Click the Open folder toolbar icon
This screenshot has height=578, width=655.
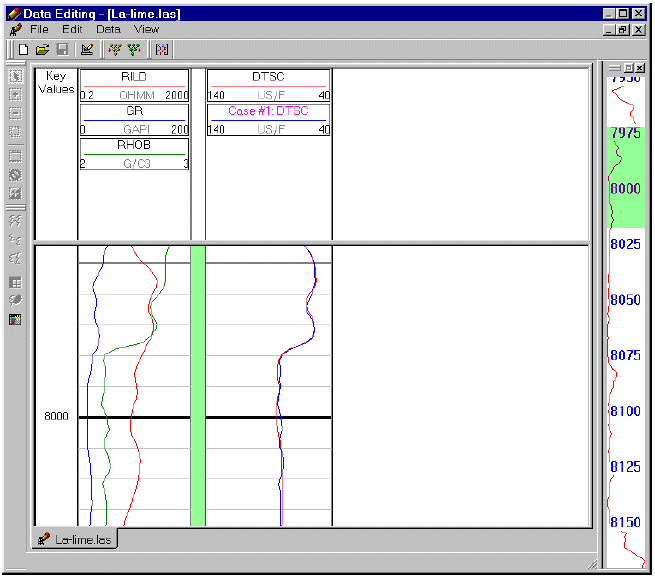coord(42,49)
